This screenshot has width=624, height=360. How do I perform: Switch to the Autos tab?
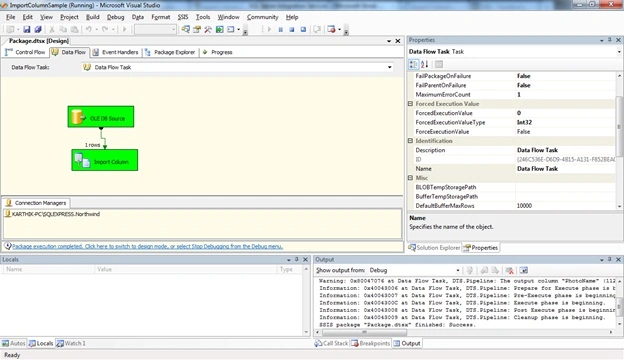(14, 343)
